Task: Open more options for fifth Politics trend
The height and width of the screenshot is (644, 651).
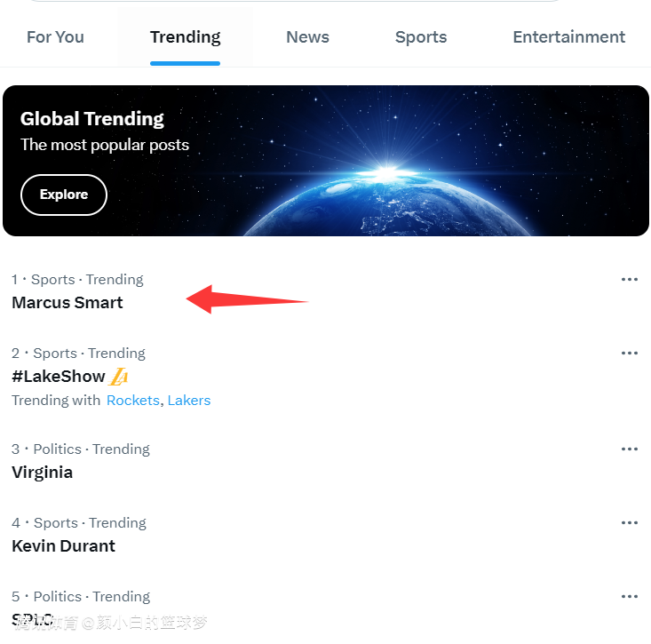Action: (x=630, y=597)
